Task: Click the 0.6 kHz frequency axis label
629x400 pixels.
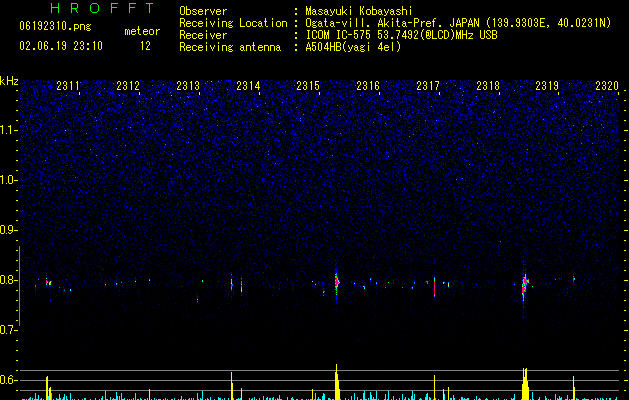Action: click(8, 380)
